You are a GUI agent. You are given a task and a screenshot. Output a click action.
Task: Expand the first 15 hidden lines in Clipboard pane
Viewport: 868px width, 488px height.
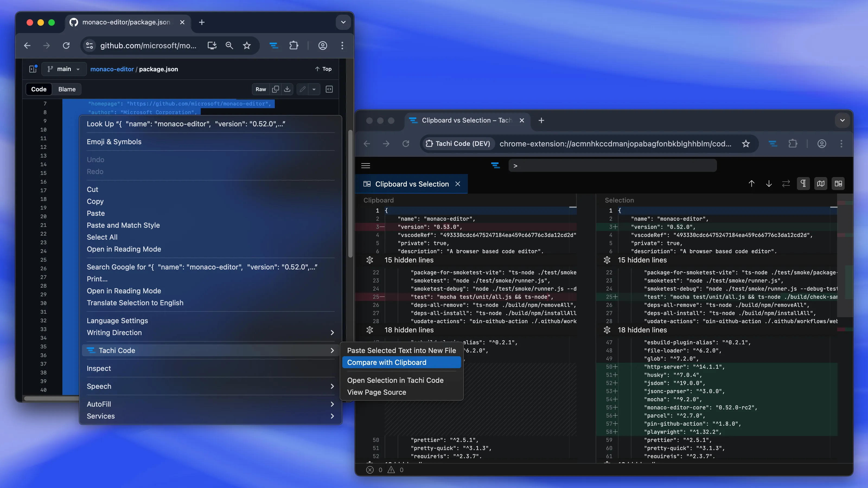pos(409,260)
